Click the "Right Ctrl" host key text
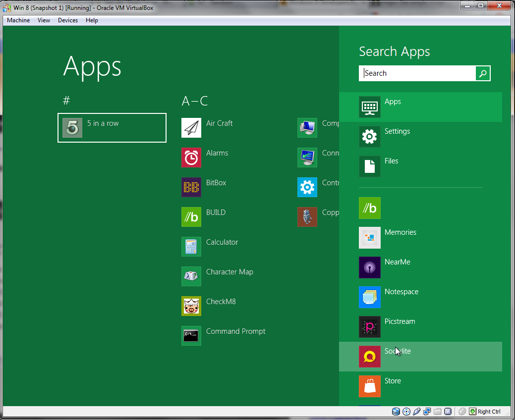Viewport: 515px width, 420px height. 489,412
